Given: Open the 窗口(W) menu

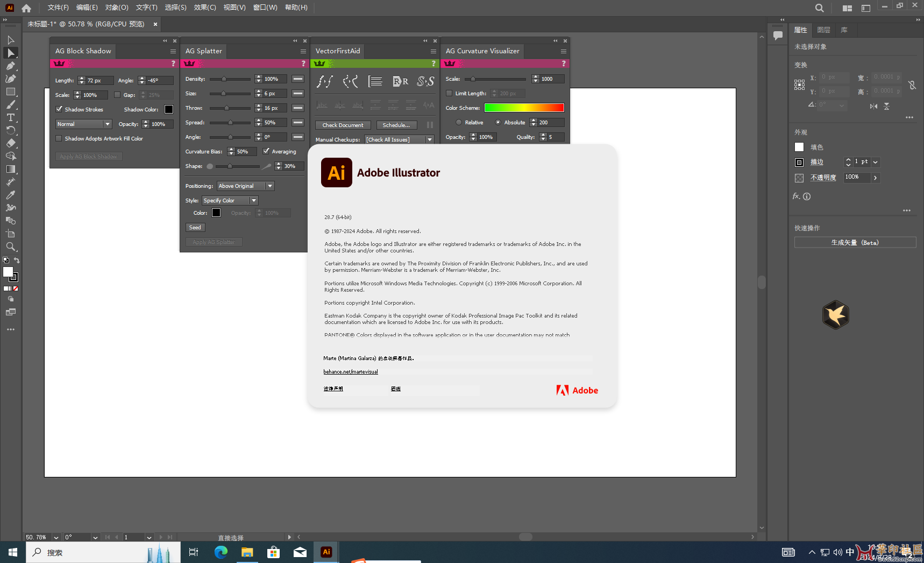Looking at the screenshot, I should point(265,8).
